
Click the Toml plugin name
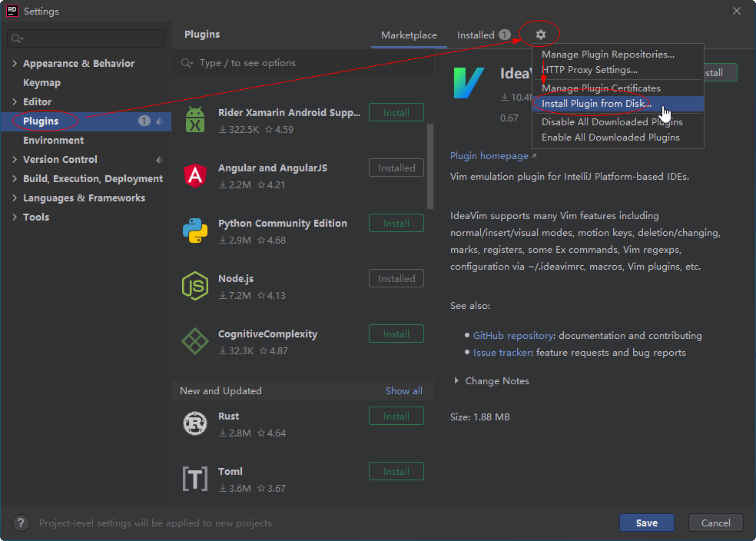(230, 472)
